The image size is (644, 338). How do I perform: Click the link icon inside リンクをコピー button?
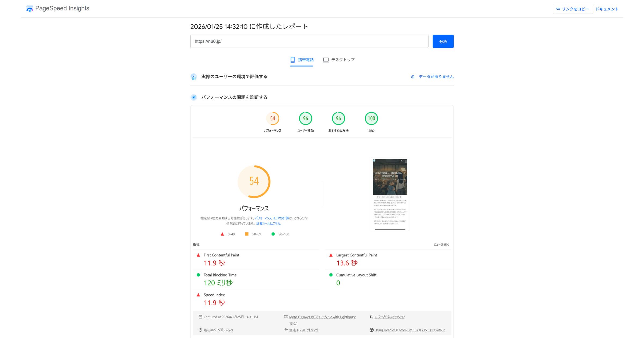(558, 9)
